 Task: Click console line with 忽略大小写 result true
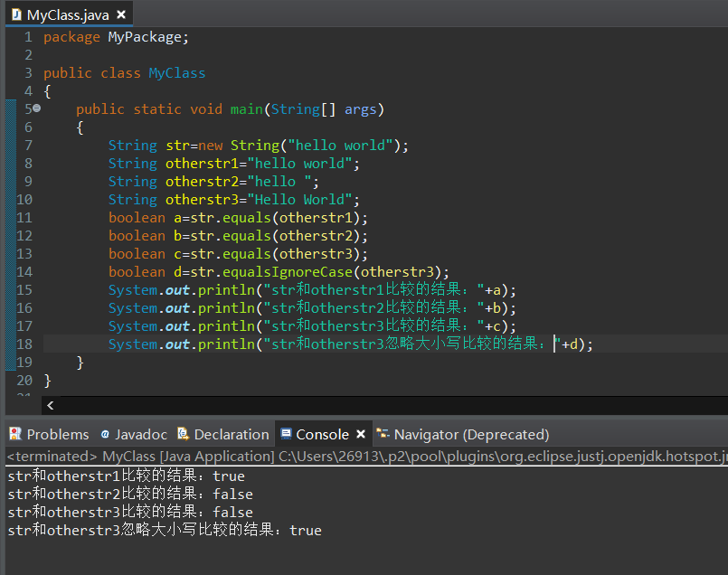click(x=165, y=530)
